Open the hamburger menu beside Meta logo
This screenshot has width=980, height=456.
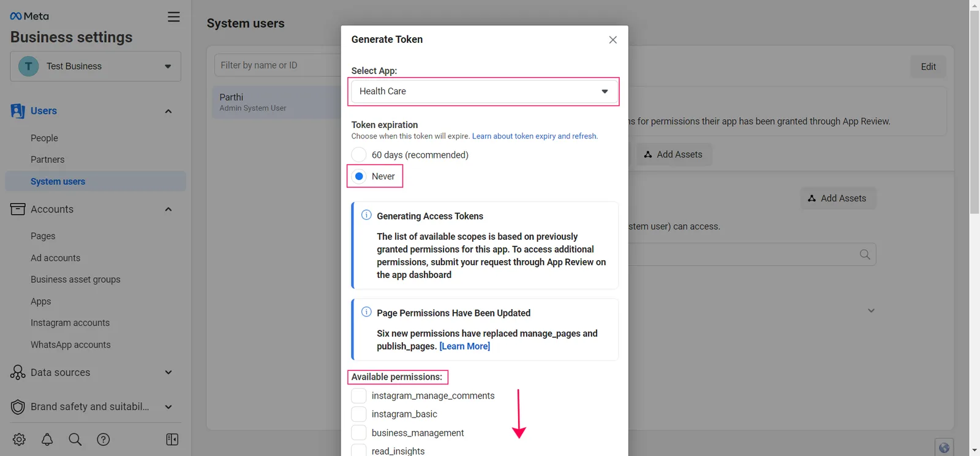[x=174, y=17]
